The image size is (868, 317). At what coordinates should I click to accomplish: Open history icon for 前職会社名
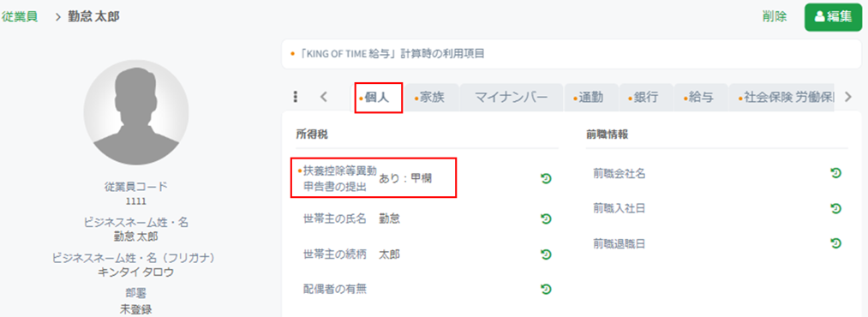point(836,174)
